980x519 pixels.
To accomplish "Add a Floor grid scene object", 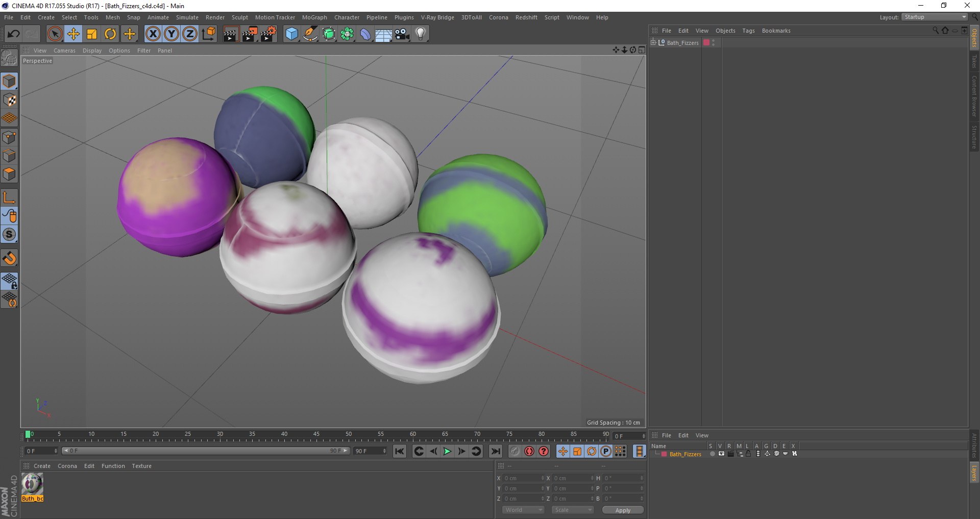I will coord(384,34).
